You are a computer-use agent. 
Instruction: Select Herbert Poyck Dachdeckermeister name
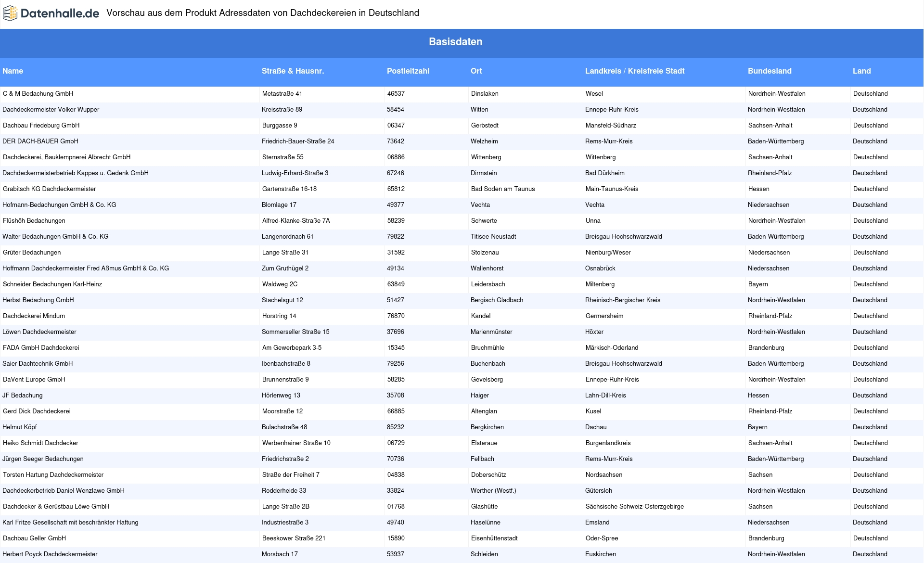[50, 554]
